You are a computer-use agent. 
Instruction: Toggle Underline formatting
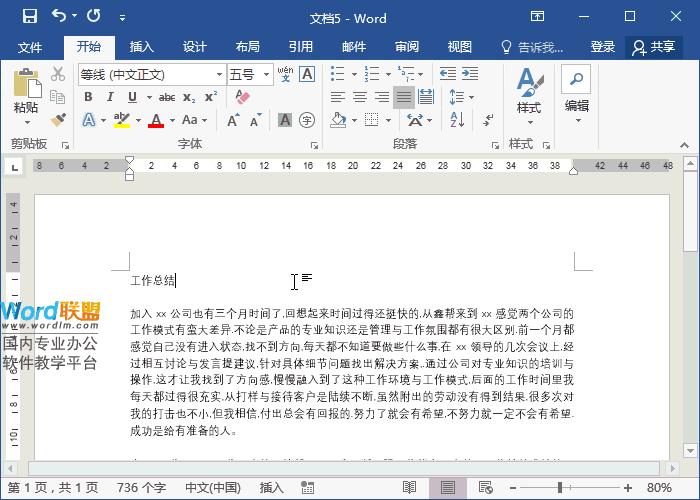tap(132, 97)
